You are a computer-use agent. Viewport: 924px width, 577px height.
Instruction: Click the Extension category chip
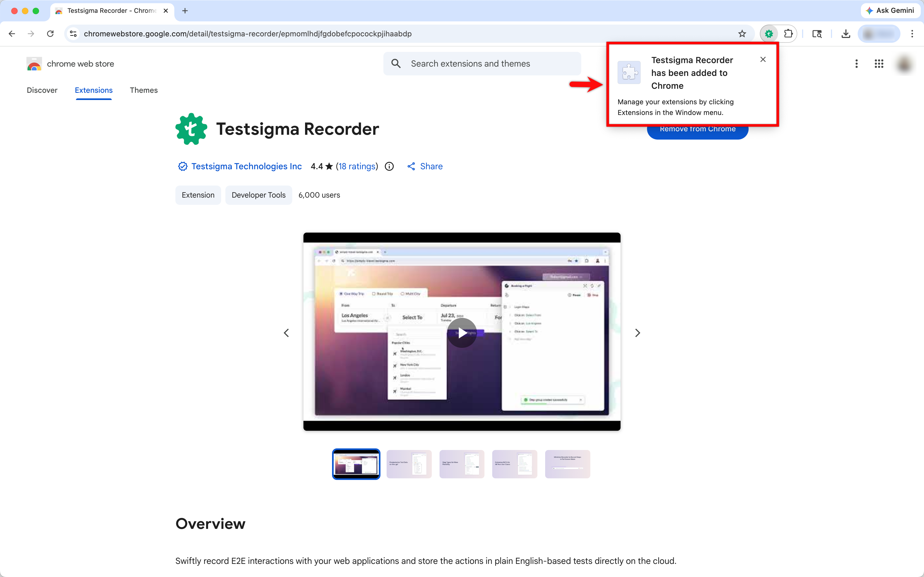coord(198,195)
